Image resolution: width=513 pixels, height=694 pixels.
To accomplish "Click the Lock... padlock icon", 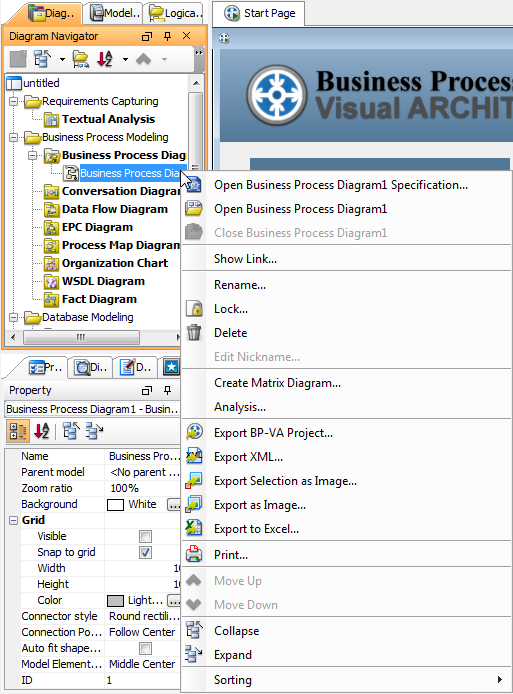I will coord(194,308).
